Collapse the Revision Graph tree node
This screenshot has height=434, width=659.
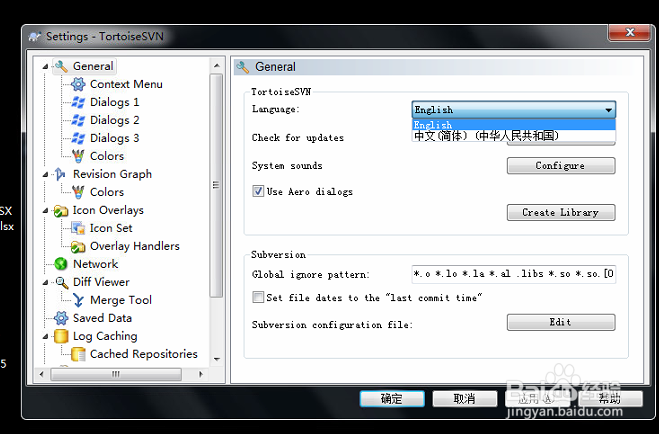coord(45,174)
